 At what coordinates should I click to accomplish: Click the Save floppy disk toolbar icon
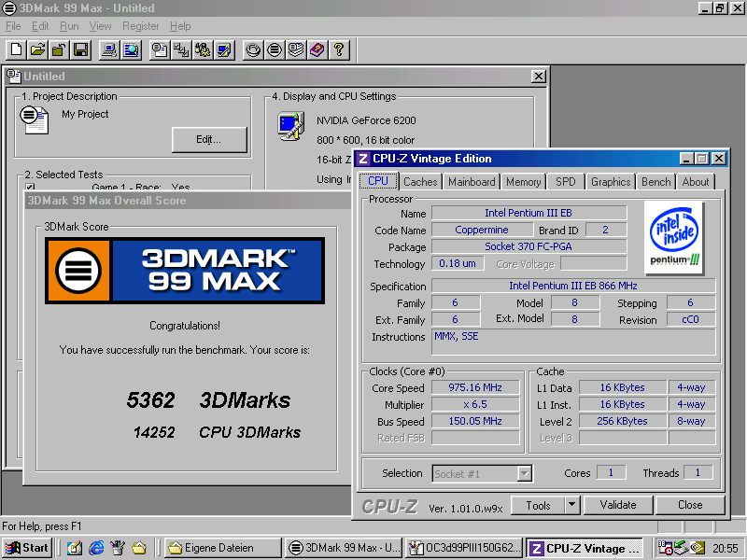click(x=80, y=49)
